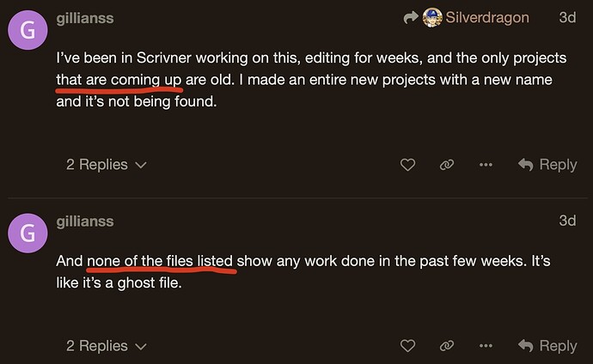Image resolution: width=593 pixels, height=364 pixels.
Task: Like the first gillianss post with heart icon
Action: click(x=407, y=165)
